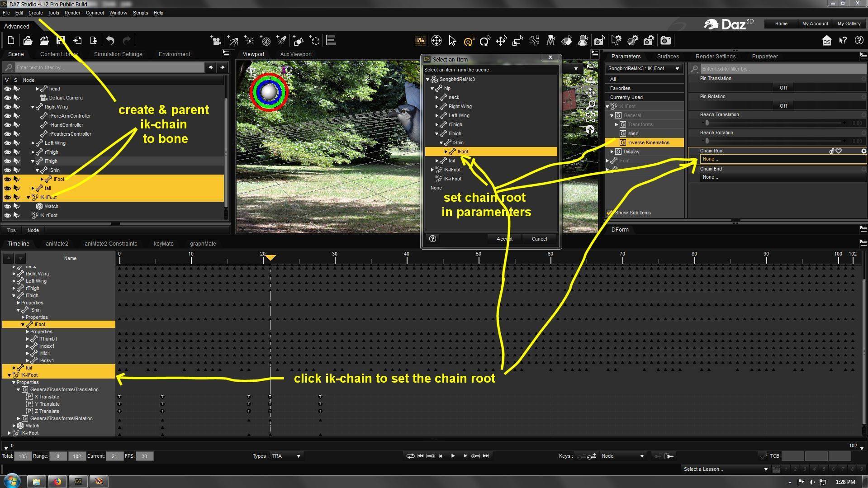Viewport: 868px width, 488px height.
Task: Toggle visibility eye for Watch node
Action: click(x=7, y=206)
